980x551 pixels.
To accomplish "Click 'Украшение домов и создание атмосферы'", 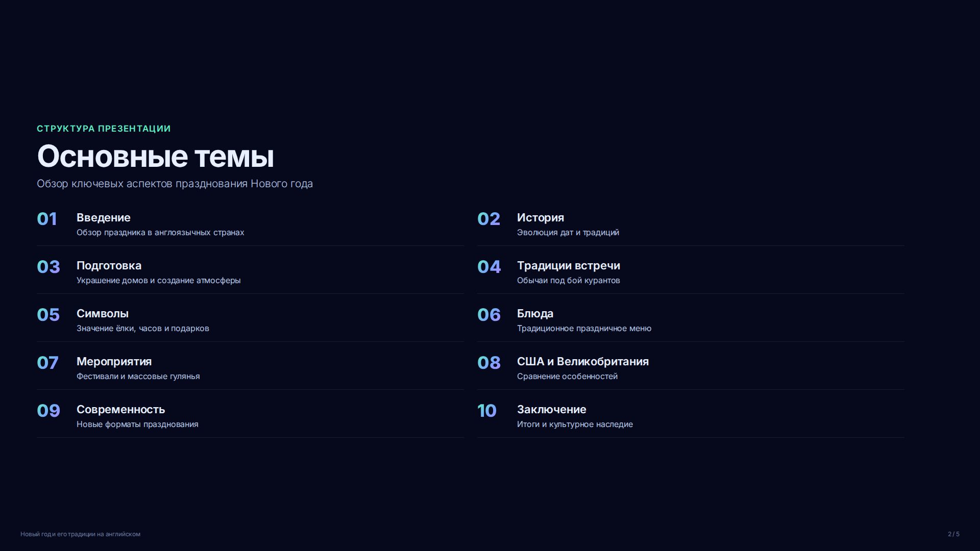I will coord(159,280).
